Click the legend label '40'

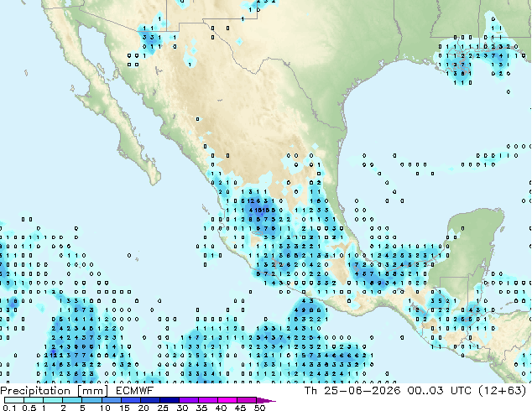(x=221, y=408)
